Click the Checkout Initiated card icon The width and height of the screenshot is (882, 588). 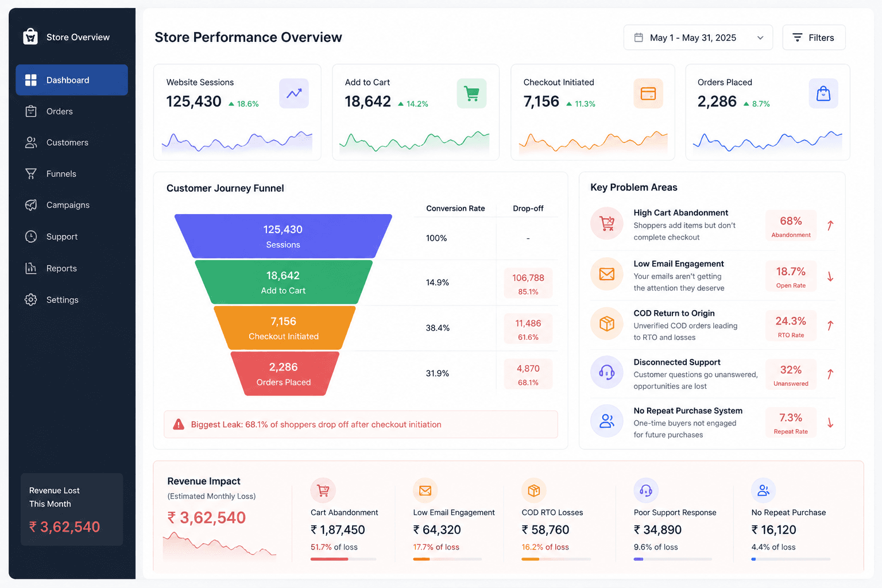point(648,94)
